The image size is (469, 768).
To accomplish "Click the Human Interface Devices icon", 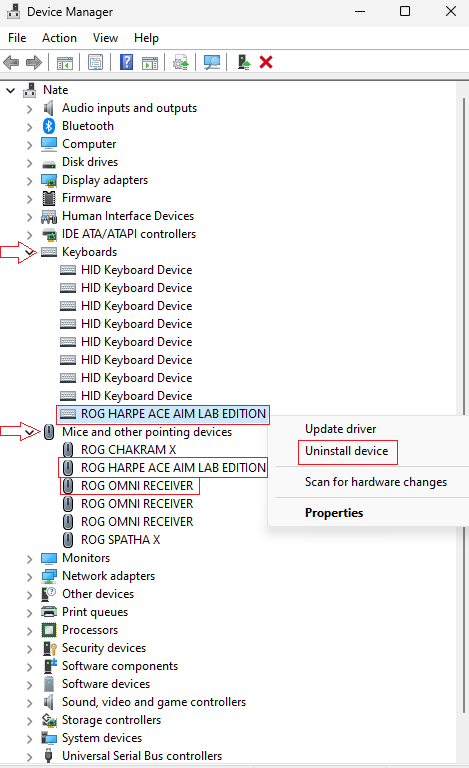I will pos(49,216).
